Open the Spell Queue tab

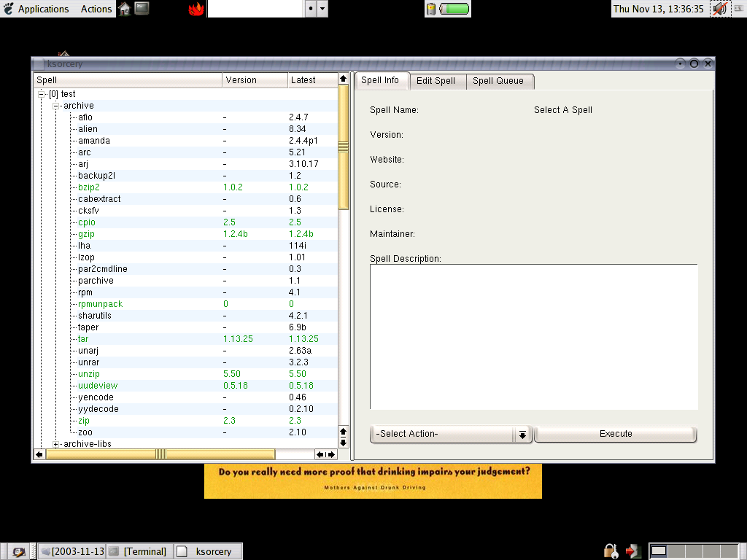point(498,81)
